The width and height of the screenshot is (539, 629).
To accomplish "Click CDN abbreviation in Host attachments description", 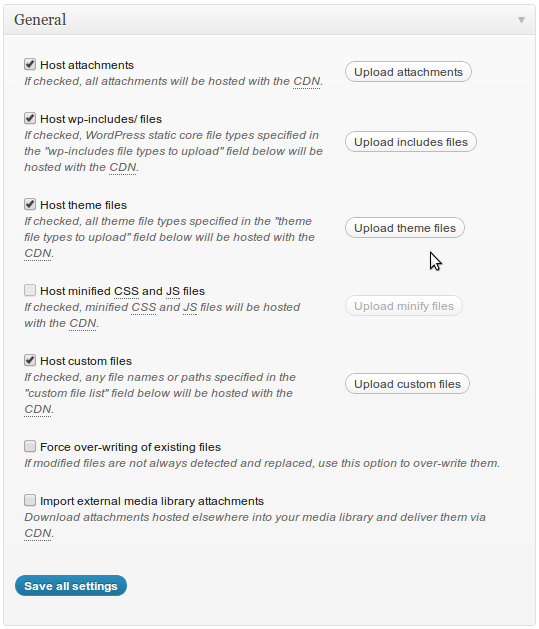I will (307, 81).
